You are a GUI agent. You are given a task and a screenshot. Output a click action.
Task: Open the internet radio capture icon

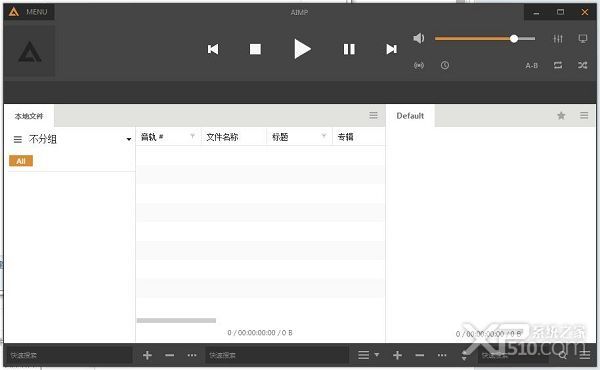point(419,65)
